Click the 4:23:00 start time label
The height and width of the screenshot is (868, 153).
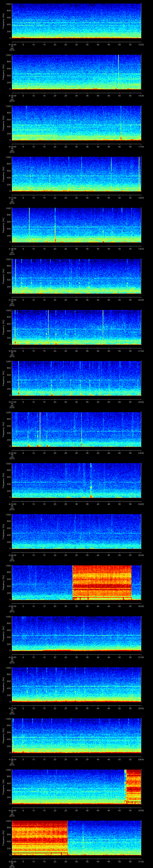[x=12, y=504]
